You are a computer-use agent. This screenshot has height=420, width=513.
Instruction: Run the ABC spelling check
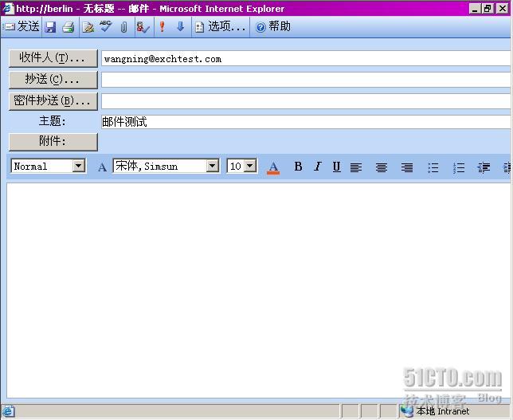coord(106,27)
